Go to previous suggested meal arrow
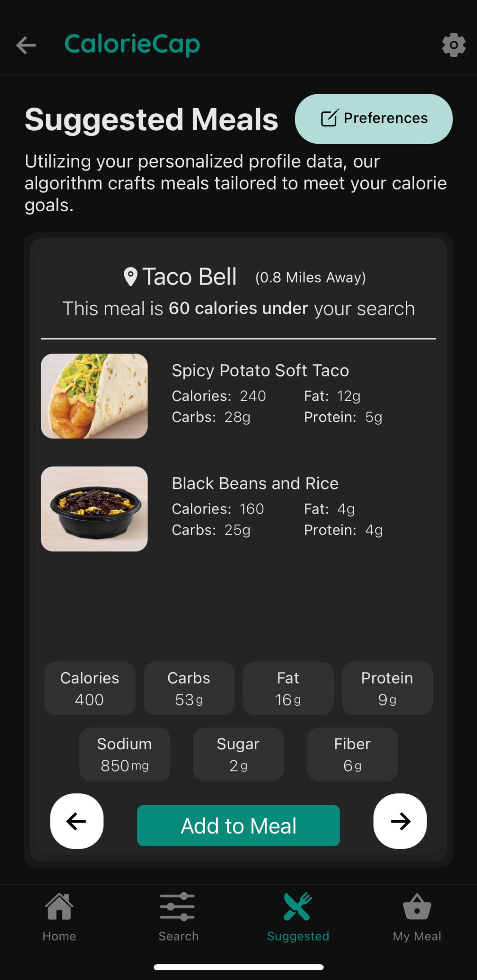The width and height of the screenshot is (477, 980). [77, 821]
